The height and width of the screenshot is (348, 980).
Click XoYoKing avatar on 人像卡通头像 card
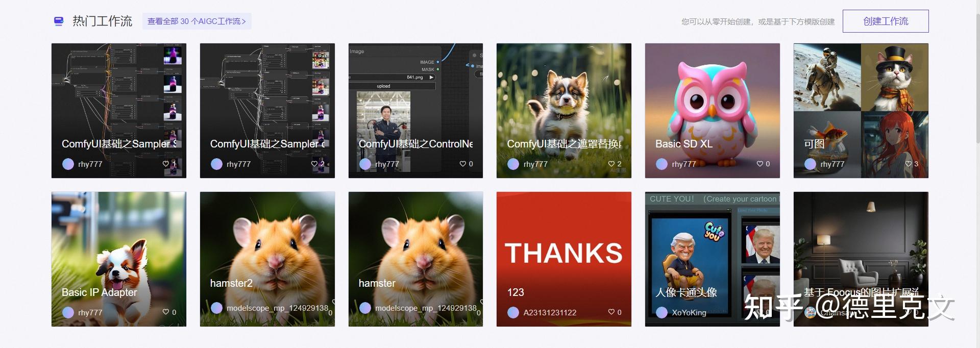(662, 312)
